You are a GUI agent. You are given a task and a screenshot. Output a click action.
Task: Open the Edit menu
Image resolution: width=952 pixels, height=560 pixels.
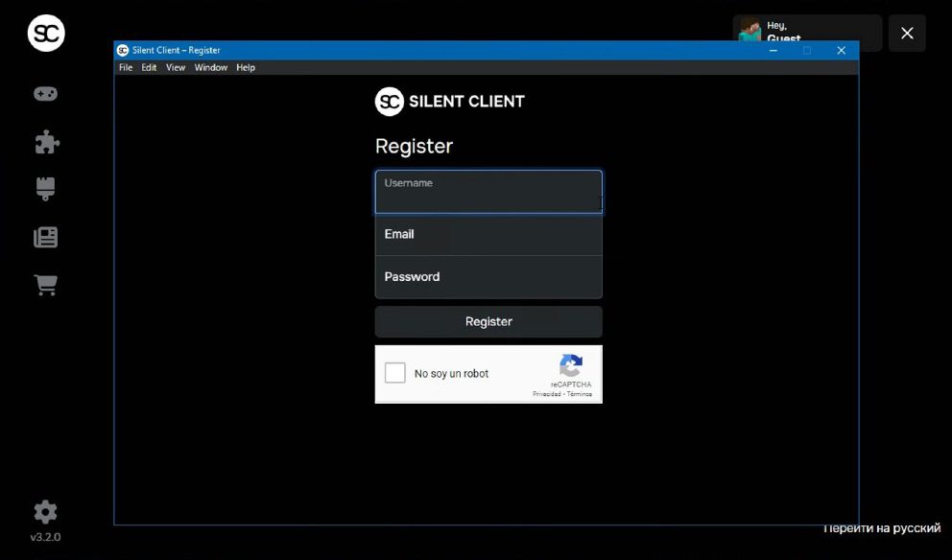tap(149, 67)
